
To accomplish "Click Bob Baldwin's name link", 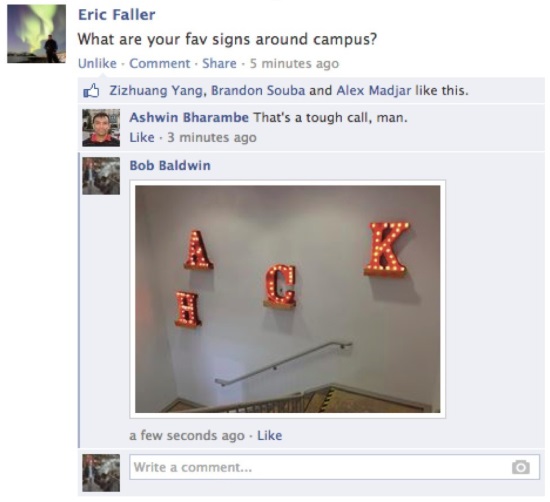I will pyautogui.click(x=170, y=165).
